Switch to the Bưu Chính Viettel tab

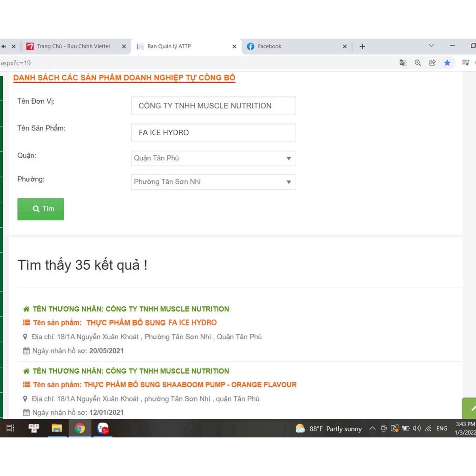tap(73, 46)
